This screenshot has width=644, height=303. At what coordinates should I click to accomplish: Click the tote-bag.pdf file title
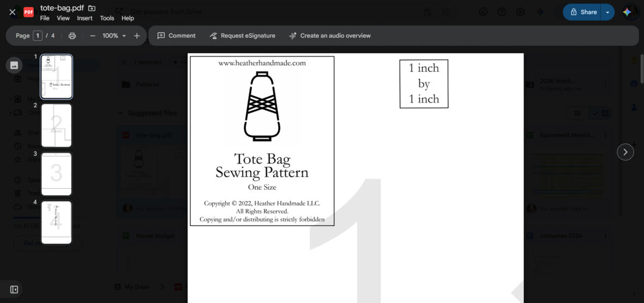pos(61,8)
